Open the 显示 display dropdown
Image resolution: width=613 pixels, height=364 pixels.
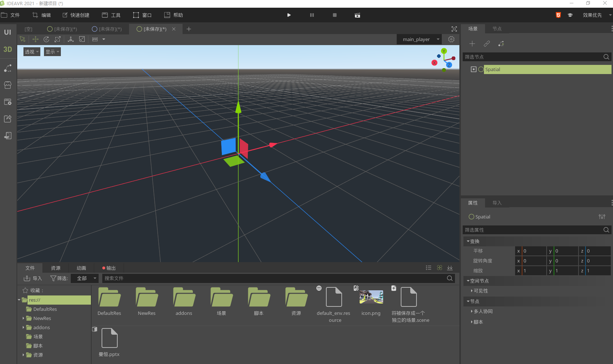coord(52,52)
